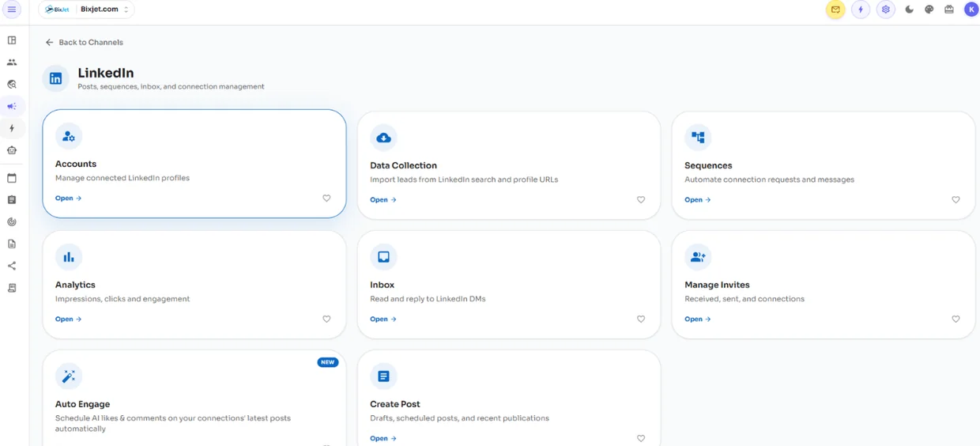This screenshot has width=980, height=446.
Task: Select the megaphone channels icon in sidebar
Action: click(12, 106)
